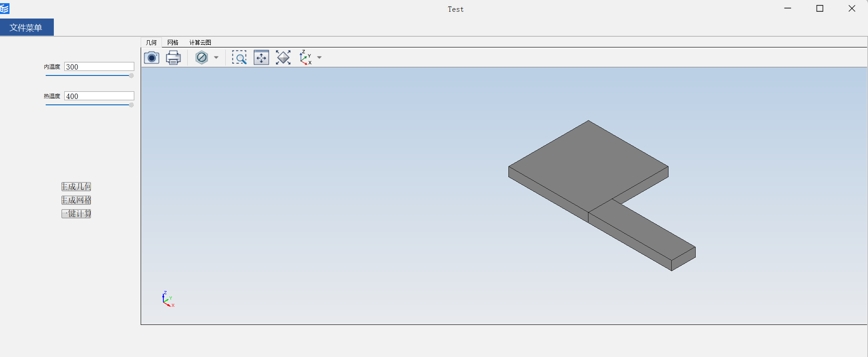Switch to the 计算云图 tab
Viewport: 868px width, 357px height.
pyautogui.click(x=200, y=42)
